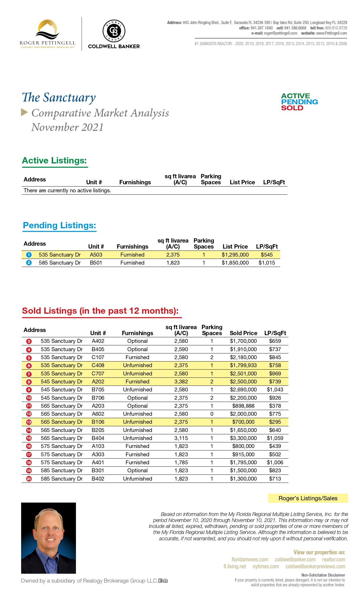Click the red number 11 marker for A203
Viewport: 364px width, 600px height.
(x=29, y=406)
